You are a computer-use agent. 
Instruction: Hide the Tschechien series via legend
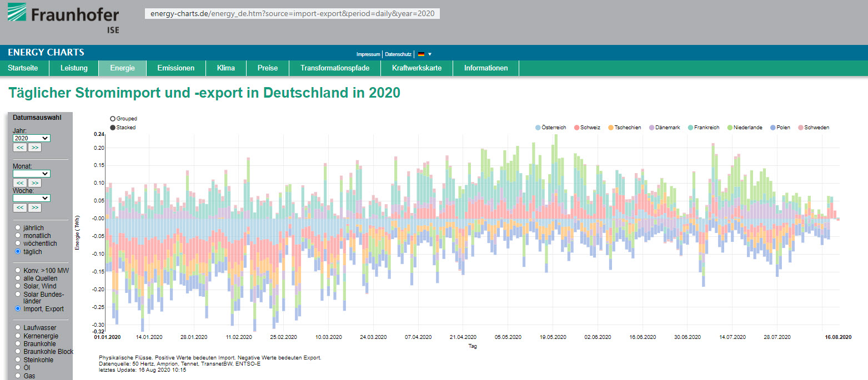pos(611,128)
